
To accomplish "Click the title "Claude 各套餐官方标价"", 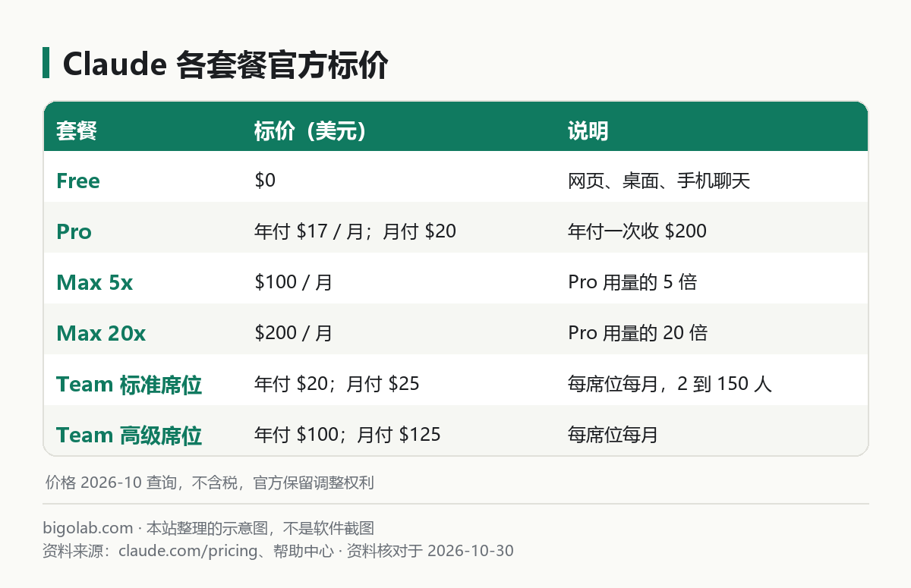I will tap(225, 65).
